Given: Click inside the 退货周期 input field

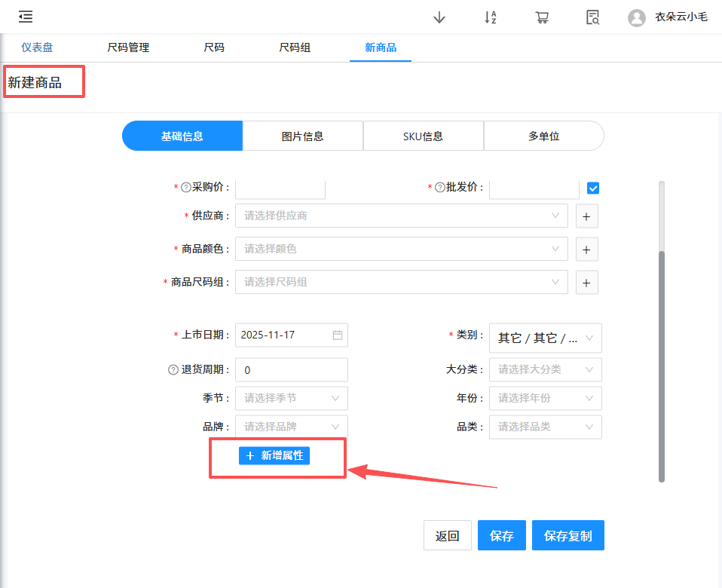Looking at the screenshot, I should tap(291, 369).
